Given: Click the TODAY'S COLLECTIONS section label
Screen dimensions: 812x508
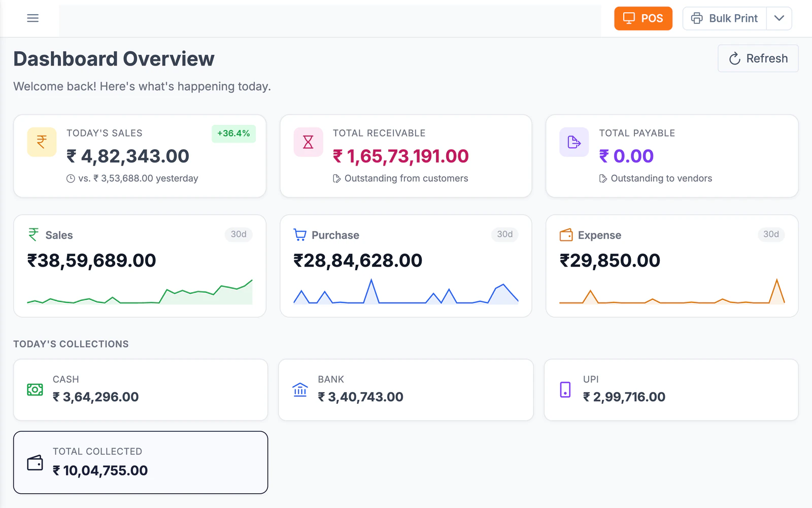Looking at the screenshot, I should pos(71,344).
